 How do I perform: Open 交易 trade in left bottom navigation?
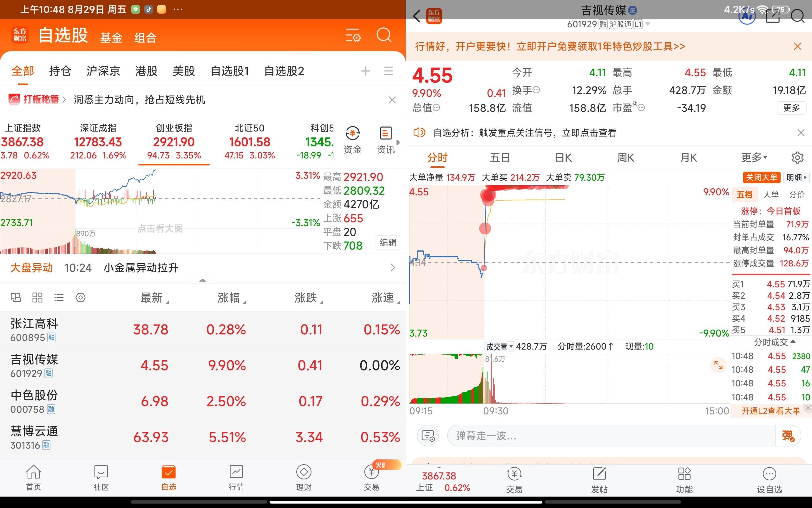tap(371, 478)
